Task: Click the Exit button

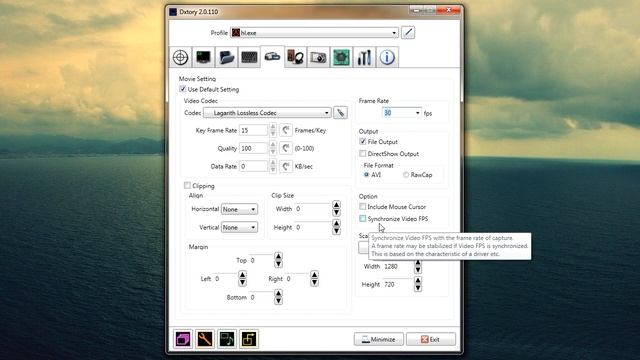Action: [x=431, y=339]
